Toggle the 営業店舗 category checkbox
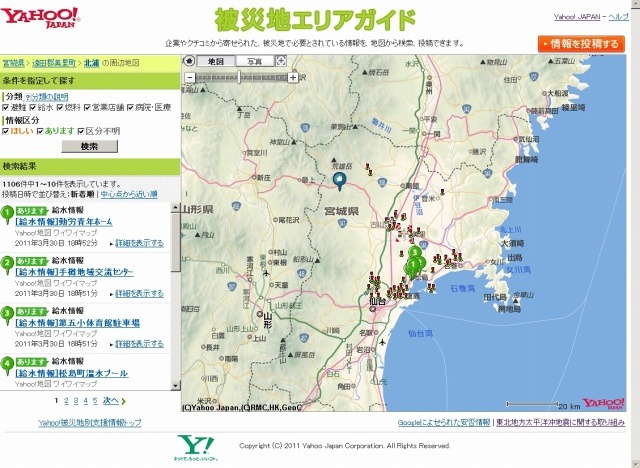Screen dimensions: 640x468 coord(87,108)
